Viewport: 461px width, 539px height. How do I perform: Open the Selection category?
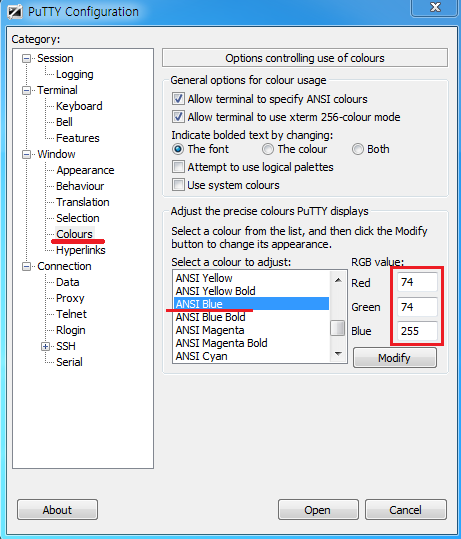[78, 218]
